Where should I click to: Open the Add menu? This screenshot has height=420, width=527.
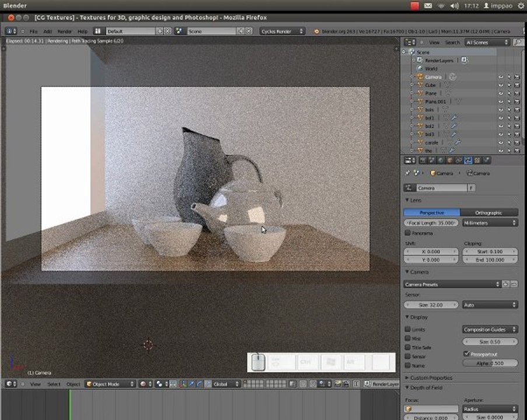click(x=48, y=32)
